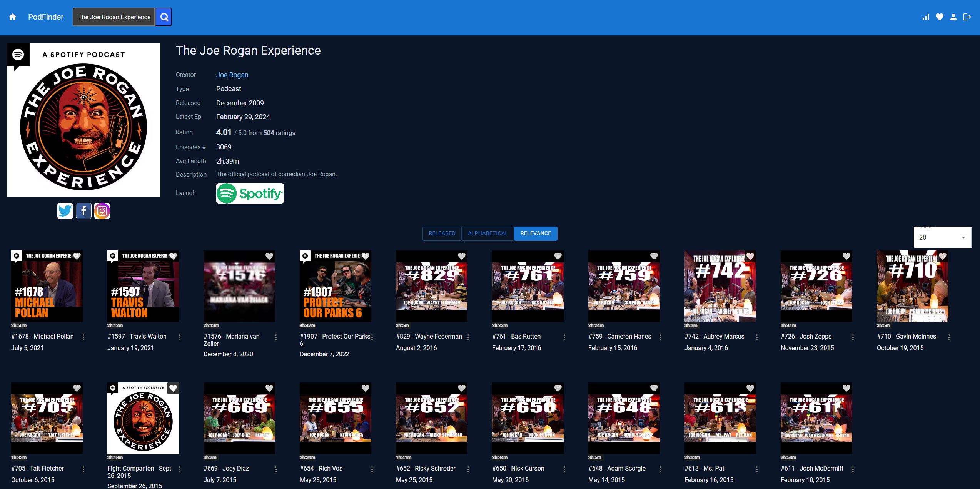The width and height of the screenshot is (980, 489).
Task: Open the Joe Rogan creator link
Action: tap(232, 75)
